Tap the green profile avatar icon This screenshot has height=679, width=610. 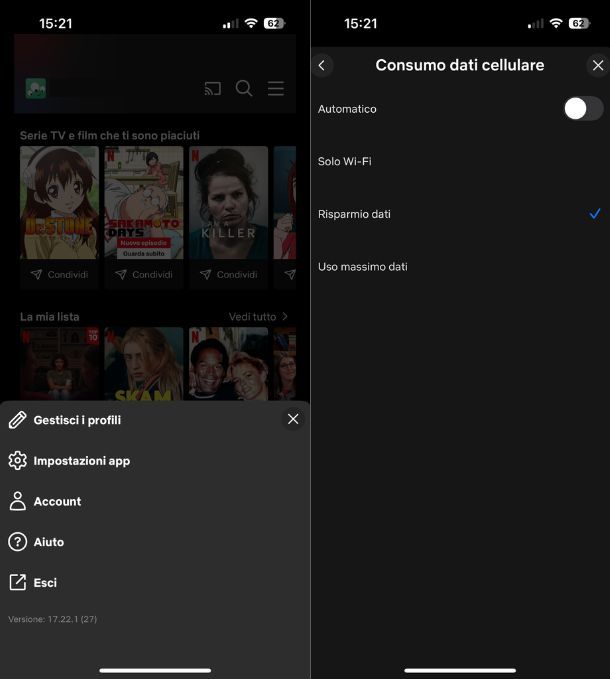36,88
